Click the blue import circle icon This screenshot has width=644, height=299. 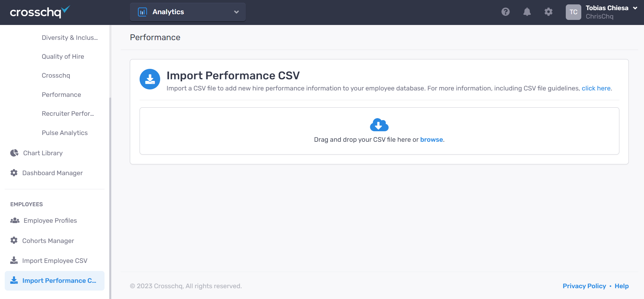click(x=150, y=79)
